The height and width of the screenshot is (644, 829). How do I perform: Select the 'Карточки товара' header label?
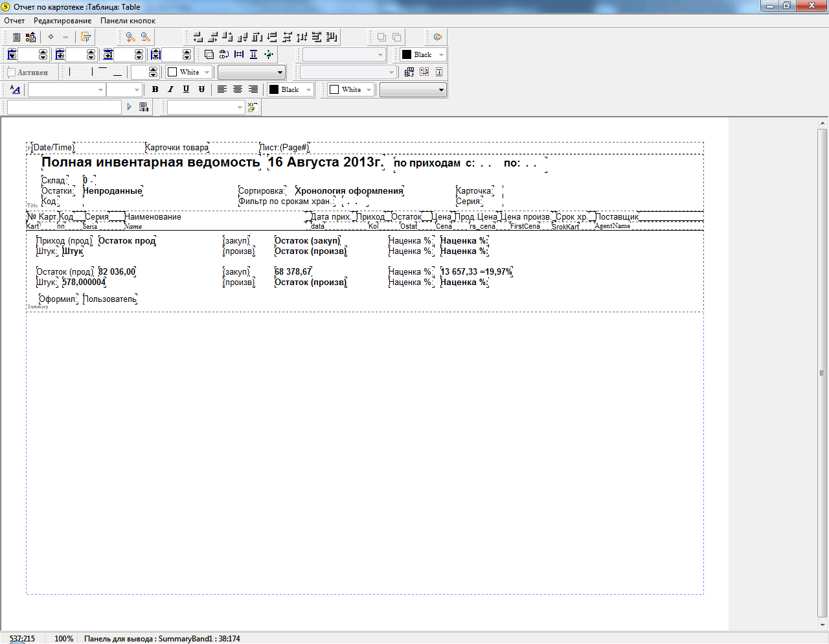(177, 148)
